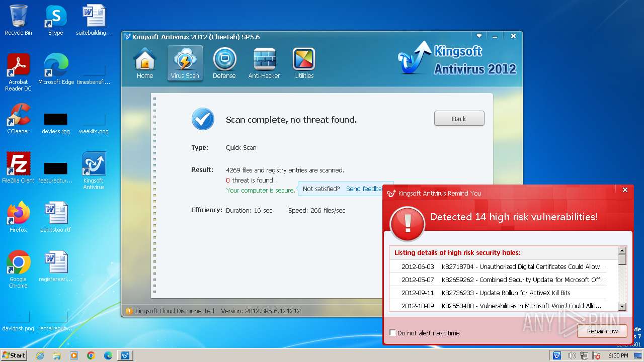
Task: Click Kingsoft Antivirus taskbar button
Action: (125, 355)
